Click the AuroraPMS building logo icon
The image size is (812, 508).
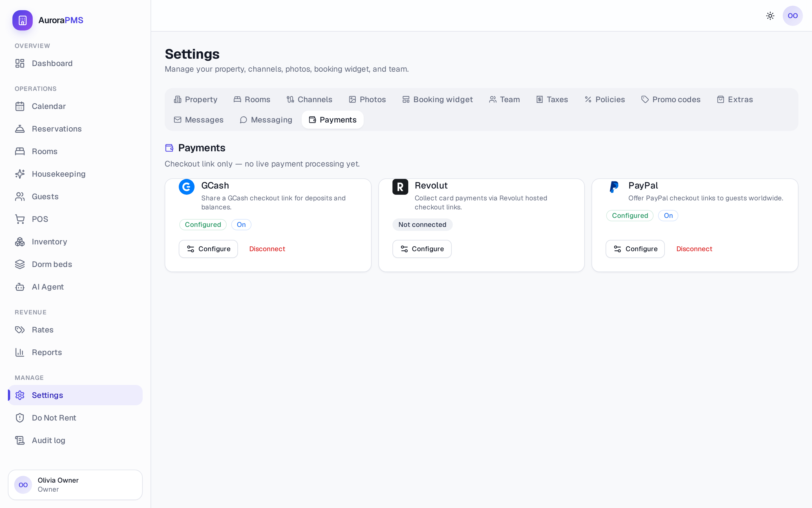click(x=23, y=20)
